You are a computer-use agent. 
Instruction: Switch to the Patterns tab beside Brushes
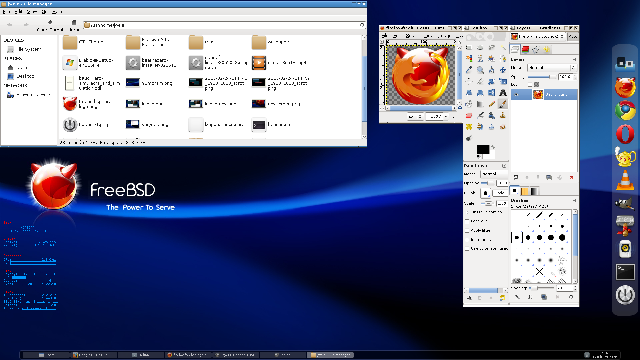525,191
